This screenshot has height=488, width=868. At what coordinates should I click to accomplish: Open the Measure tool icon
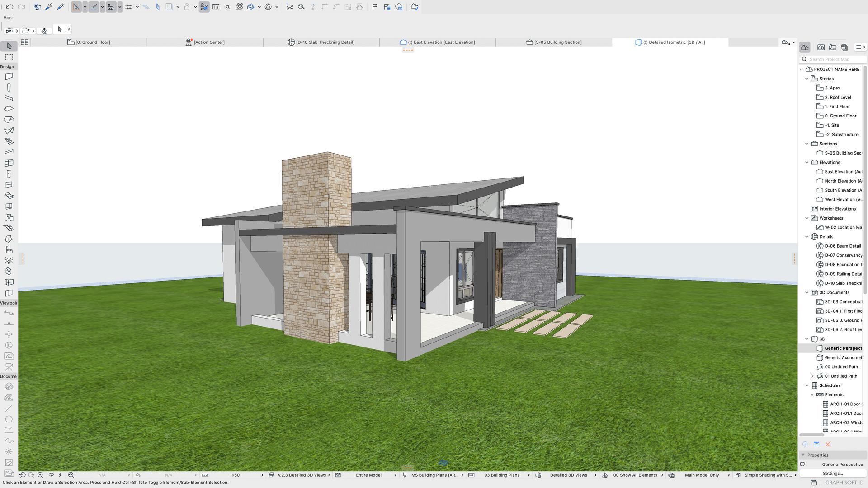tap(216, 7)
